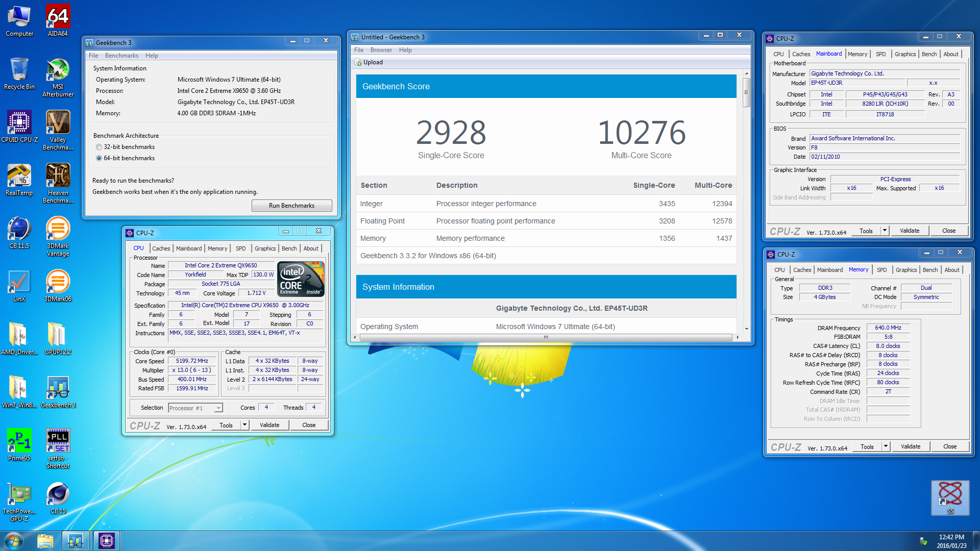Expand Tools dropdown arrow in Mainboard CPU-Z
Image resolution: width=980 pixels, height=551 pixels.
(885, 231)
